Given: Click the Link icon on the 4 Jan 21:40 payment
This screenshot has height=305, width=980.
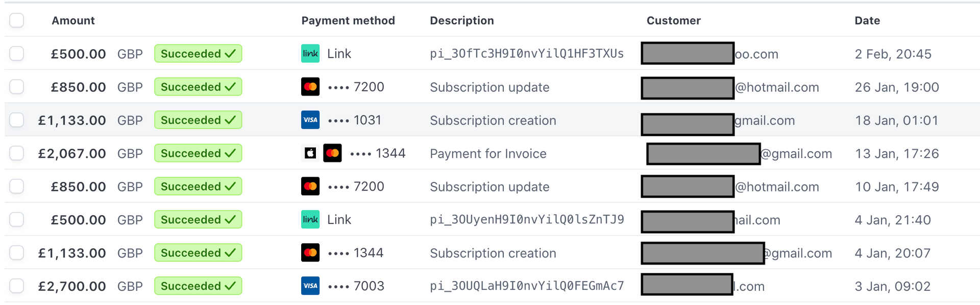Looking at the screenshot, I should [310, 220].
